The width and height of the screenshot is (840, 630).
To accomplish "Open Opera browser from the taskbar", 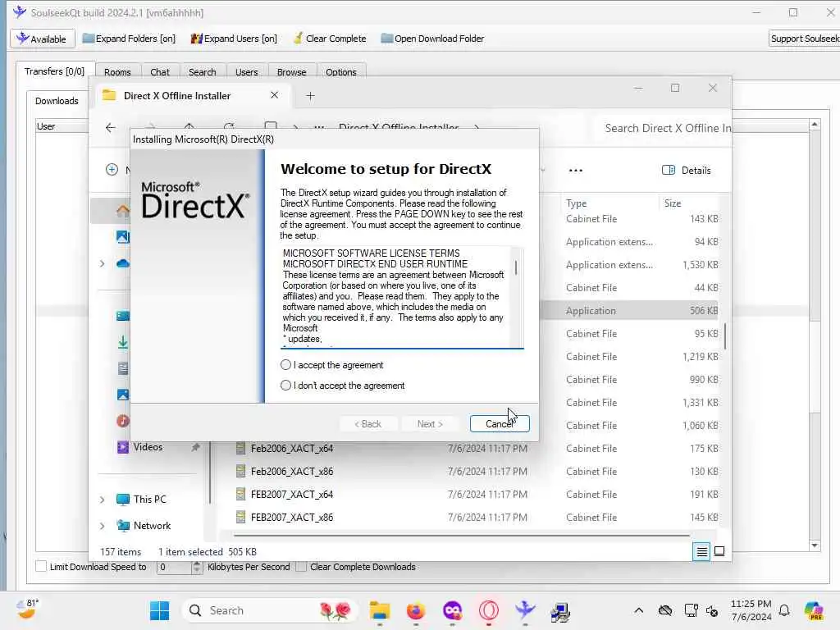I will point(489,610).
